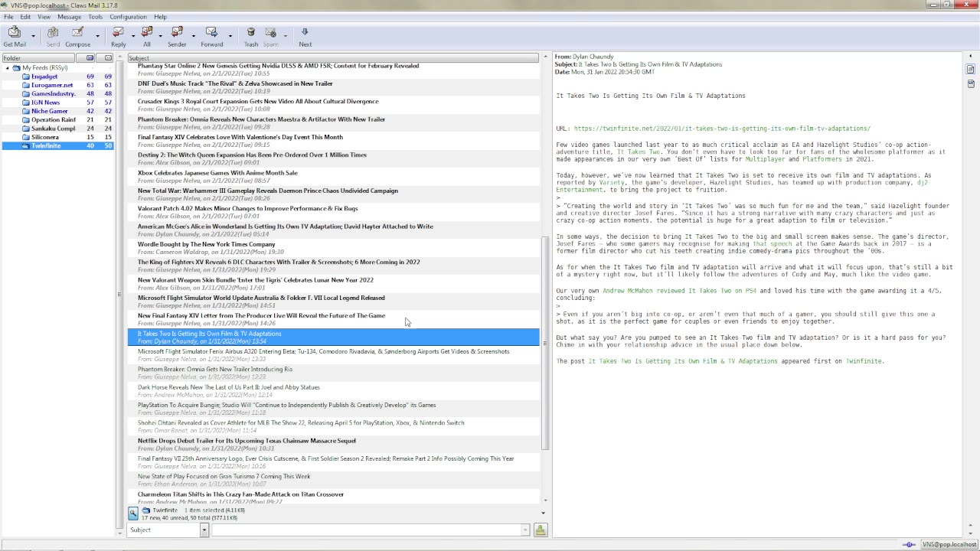Open the Forward dropdown arrow
This screenshot has width=980, height=551.
[230, 36]
